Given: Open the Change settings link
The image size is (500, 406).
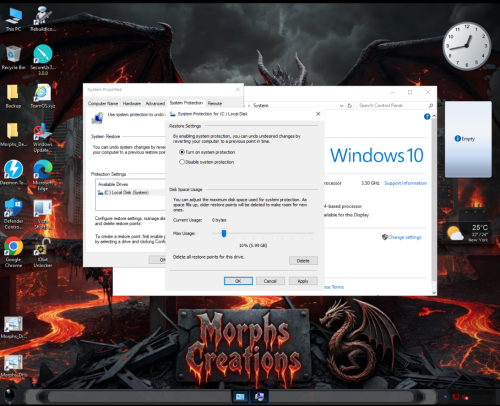Looking at the screenshot, I should (x=404, y=237).
